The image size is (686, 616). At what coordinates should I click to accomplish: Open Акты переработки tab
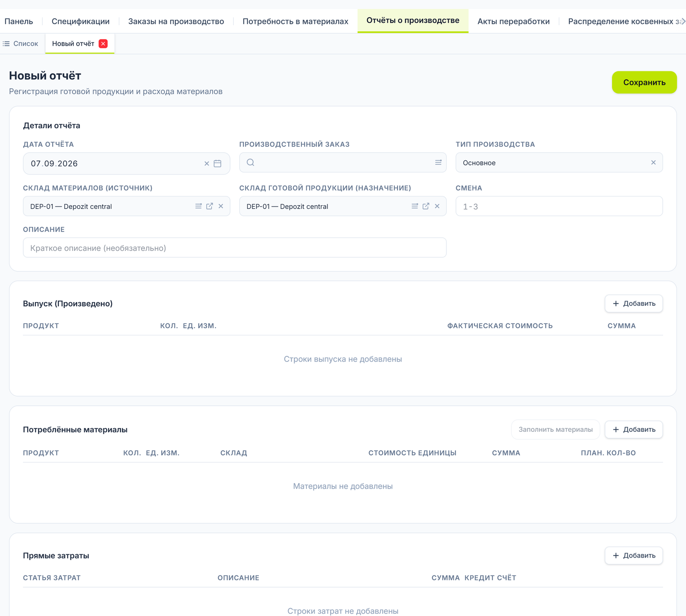[514, 21]
